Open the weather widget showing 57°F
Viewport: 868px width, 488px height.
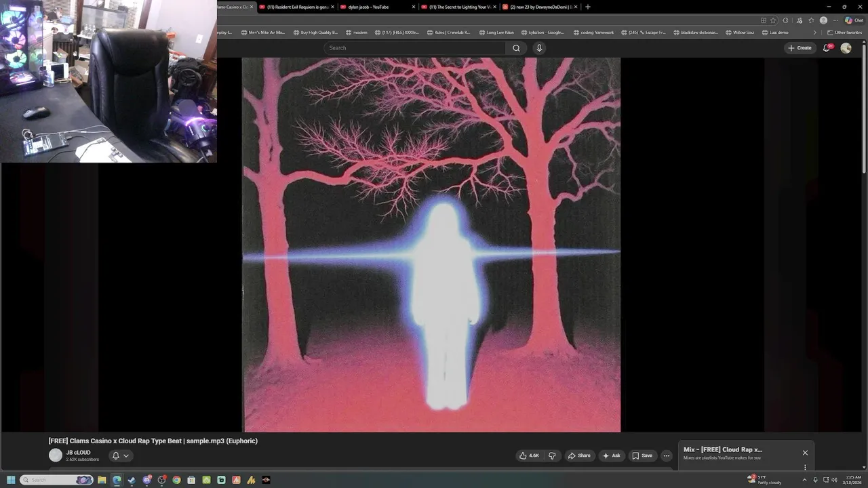(x=764, y=480)
